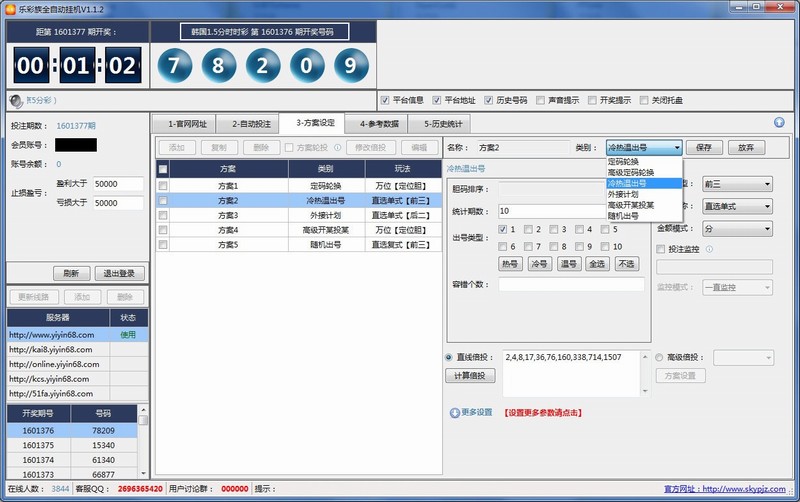Open the 直选单式 dropdown
Screen dimensions: 800x502
point(737,206)
